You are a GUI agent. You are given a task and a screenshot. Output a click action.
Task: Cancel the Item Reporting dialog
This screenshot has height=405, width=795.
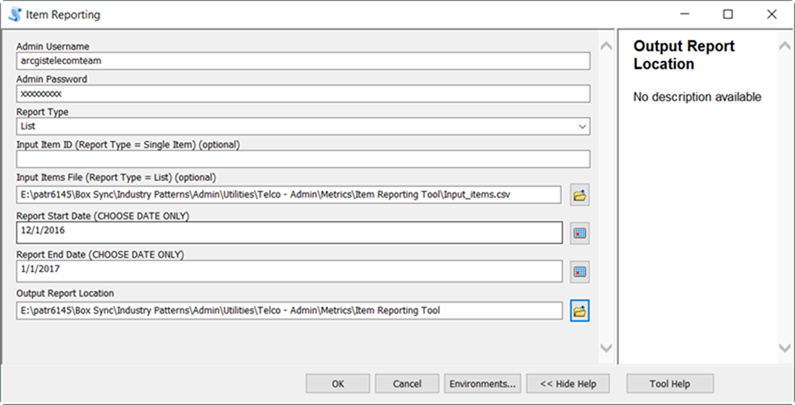click(406, 384)
